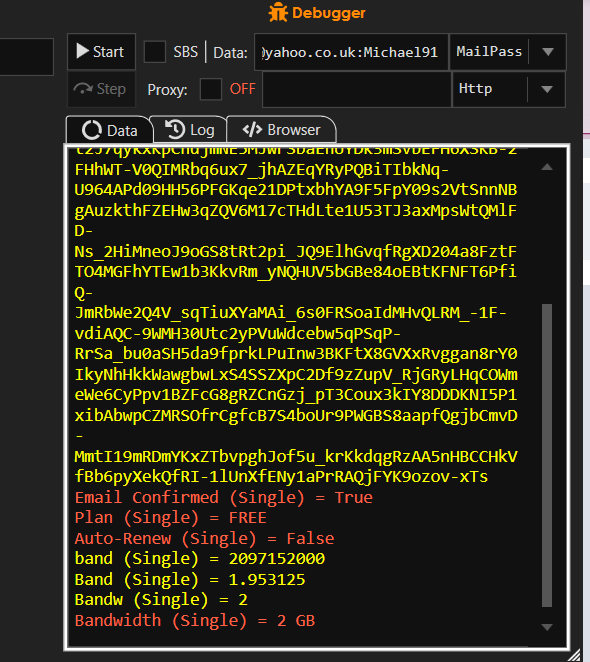Enable the Proxy checkbox
Screen dimensions: 590x662
tap(211, 89)
